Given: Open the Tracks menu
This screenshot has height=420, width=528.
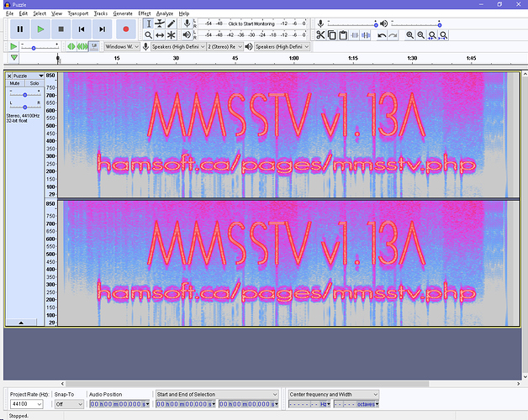Looking at the screenshot, I should 100,13.
